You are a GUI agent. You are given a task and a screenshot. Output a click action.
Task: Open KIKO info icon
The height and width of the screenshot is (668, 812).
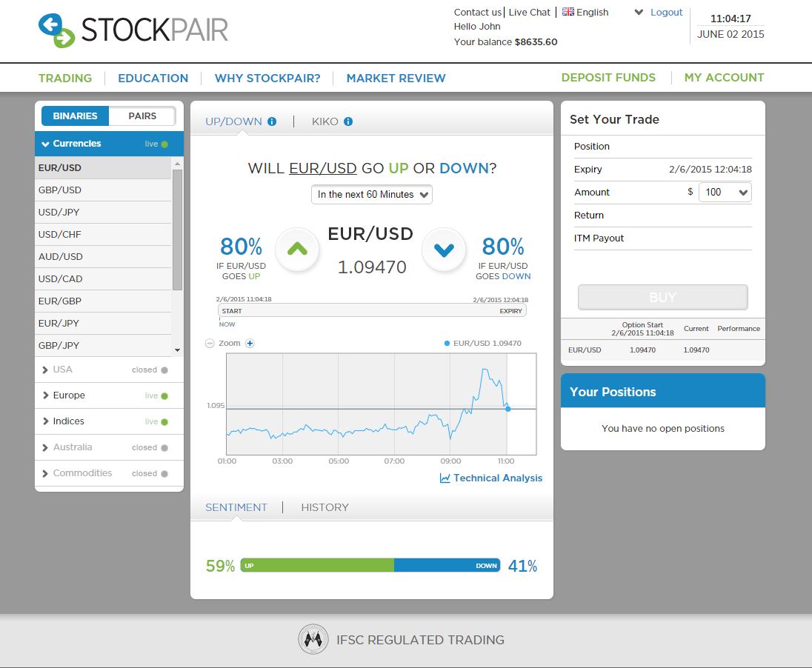pyautogui.click(x=348, y=121)
